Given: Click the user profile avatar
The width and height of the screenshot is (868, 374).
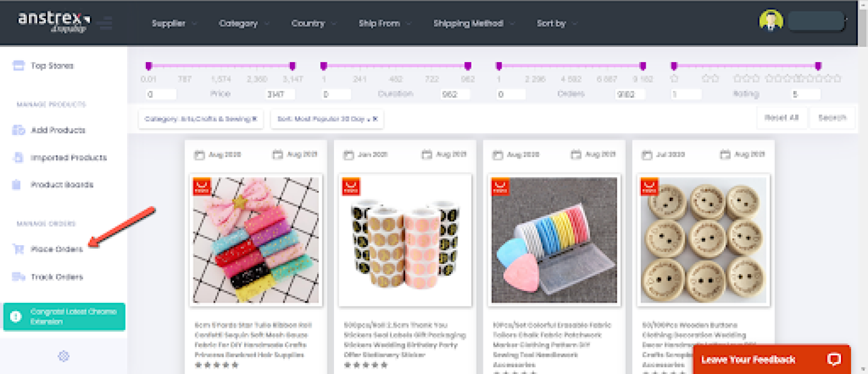Looking at the screenshot, I should pyautogui.click(x=770, y=22).
